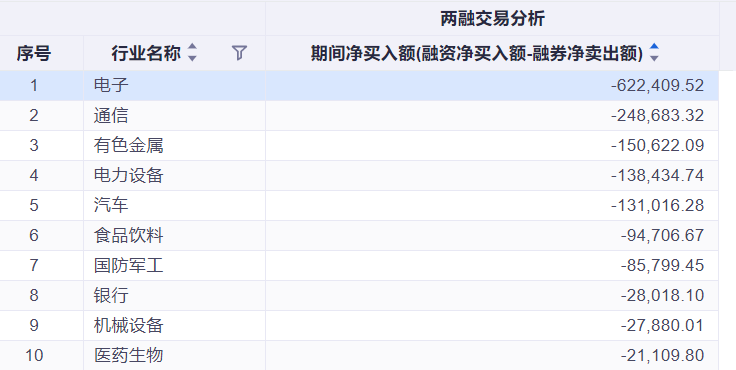Image resolution: width=736 pixels, height=370 pixels.
Task: Sort 期间净买入额 column with its arrow icon
Action: pos(654,53)
